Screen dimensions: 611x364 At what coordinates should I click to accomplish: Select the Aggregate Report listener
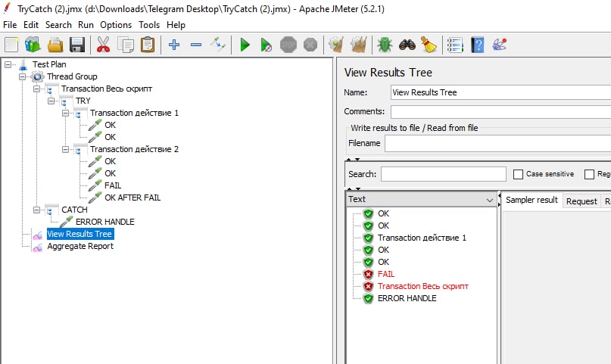coord(80,246)
